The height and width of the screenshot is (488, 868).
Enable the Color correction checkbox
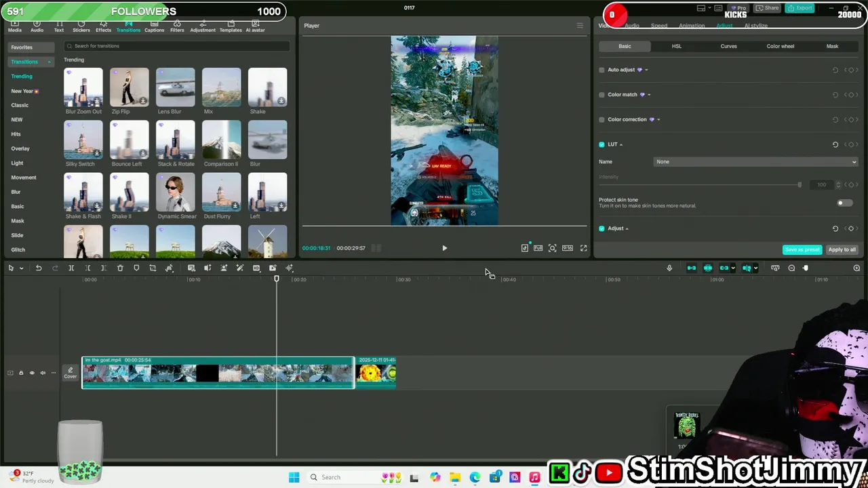click(601, 120)
